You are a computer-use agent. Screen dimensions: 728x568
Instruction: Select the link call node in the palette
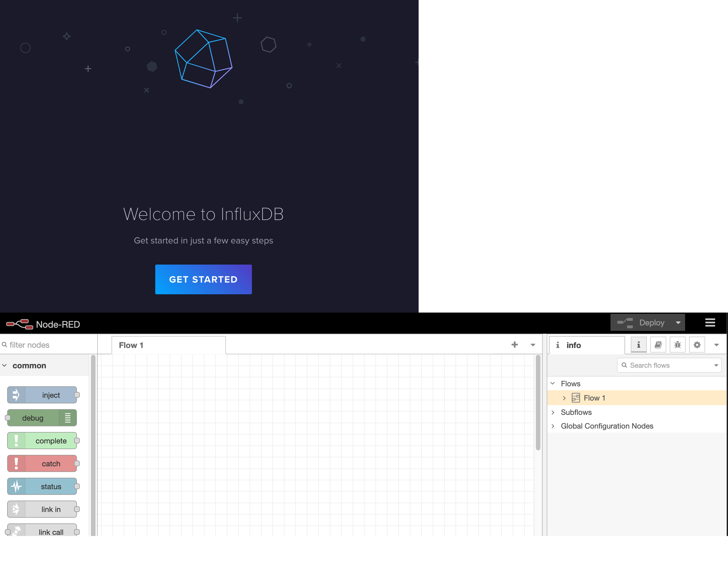[x=42, y=530]
